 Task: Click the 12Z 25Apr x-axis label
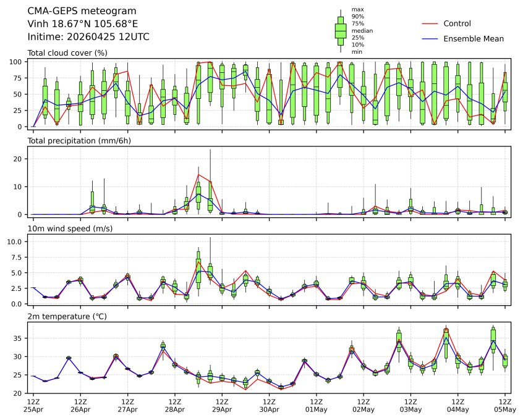[33, 405]
